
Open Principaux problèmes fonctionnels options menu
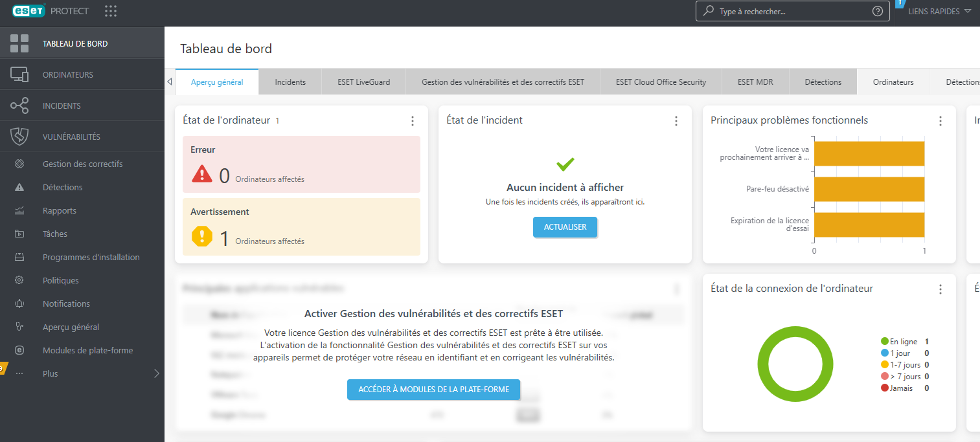point(940,121)
